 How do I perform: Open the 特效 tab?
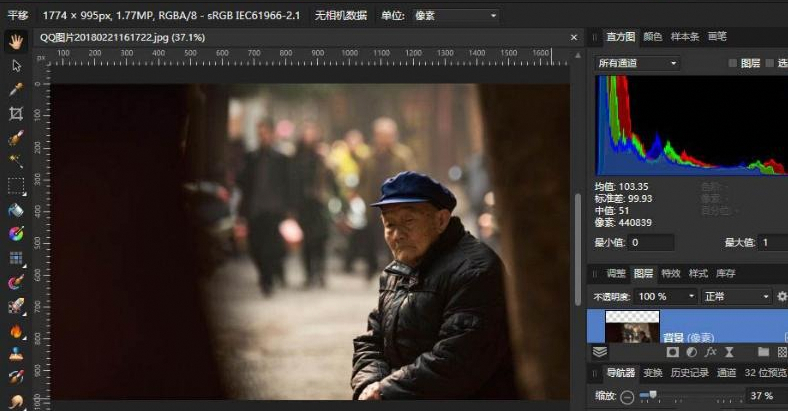coord(670,273)
